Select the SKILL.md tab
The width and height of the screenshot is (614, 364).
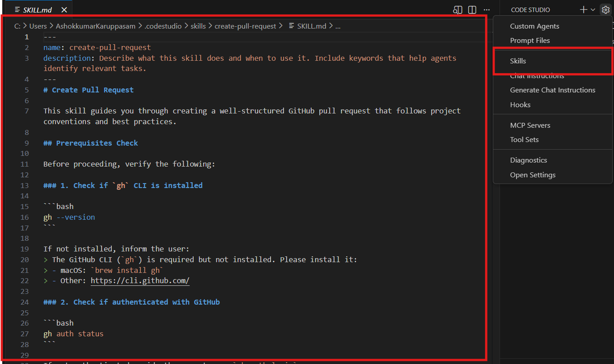[x=37, y=10]
